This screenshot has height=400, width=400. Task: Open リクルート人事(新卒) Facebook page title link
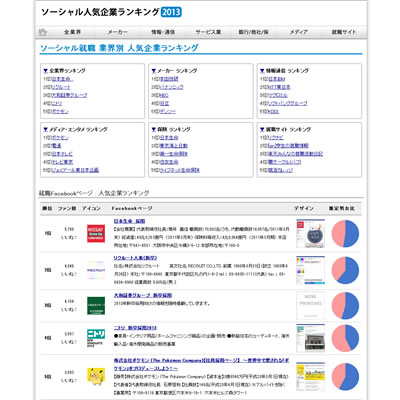tap(135, 258)
